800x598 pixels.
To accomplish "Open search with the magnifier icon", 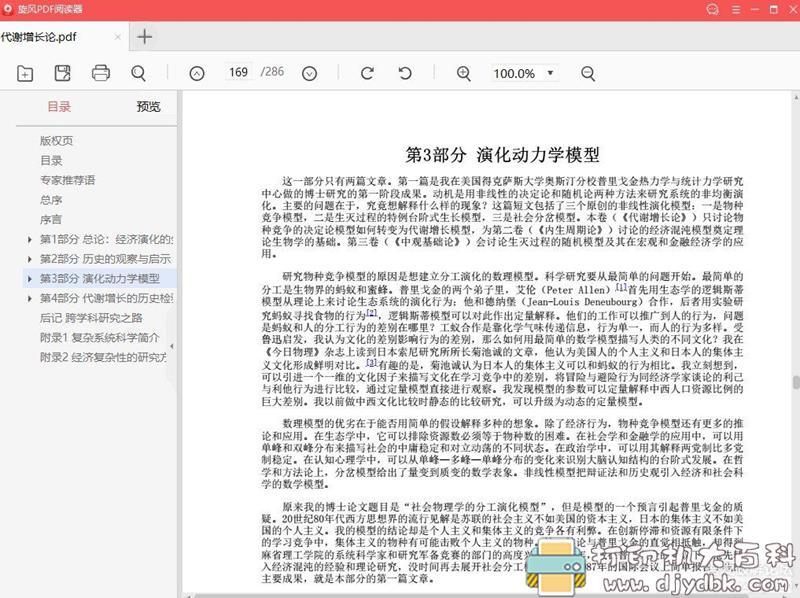I will [138, 73].
